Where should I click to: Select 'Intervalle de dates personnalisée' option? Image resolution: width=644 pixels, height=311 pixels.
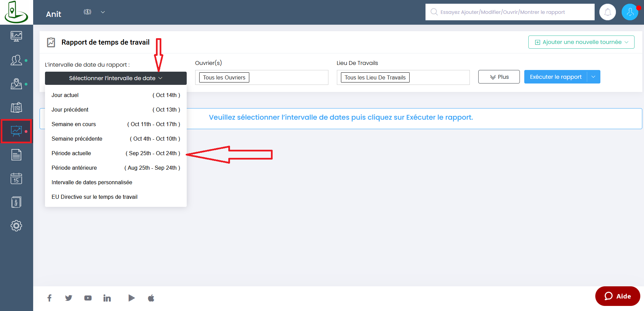click(92, 182)
